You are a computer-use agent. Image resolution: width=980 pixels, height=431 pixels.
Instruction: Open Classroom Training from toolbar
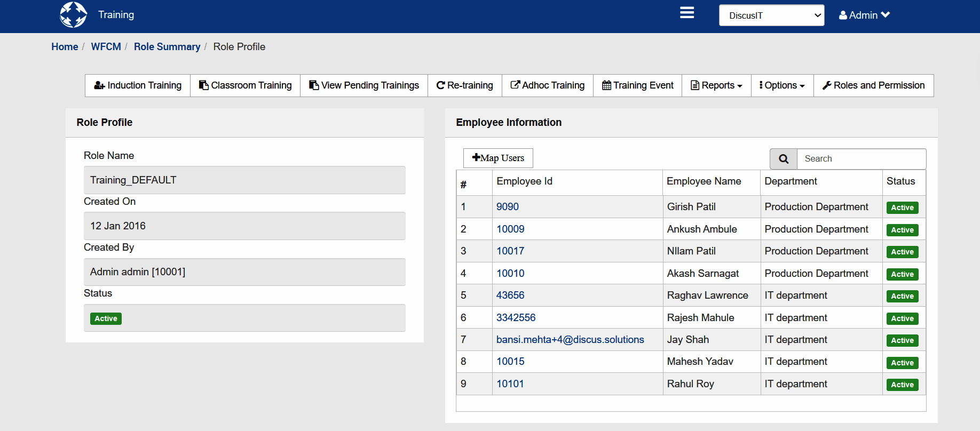(x=245, y=85)
